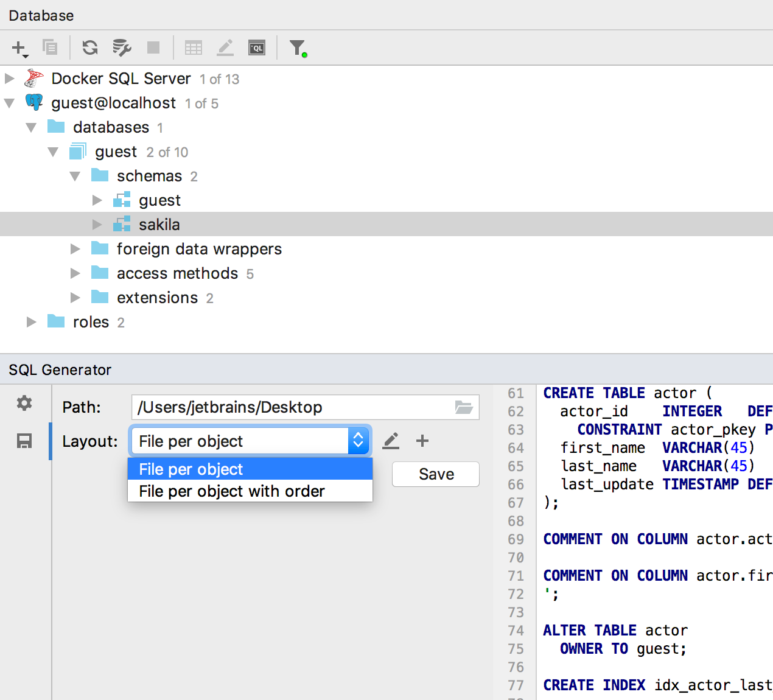The image size is (773, 700).
Task: Collapse the guest@localhost node
Action: click(9, 103)
